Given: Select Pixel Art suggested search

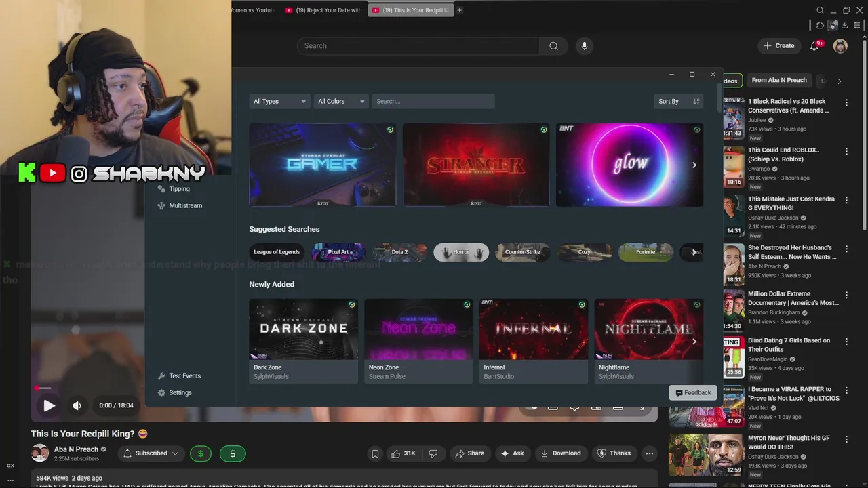Looking at the screenshot, I should [338, 252].
